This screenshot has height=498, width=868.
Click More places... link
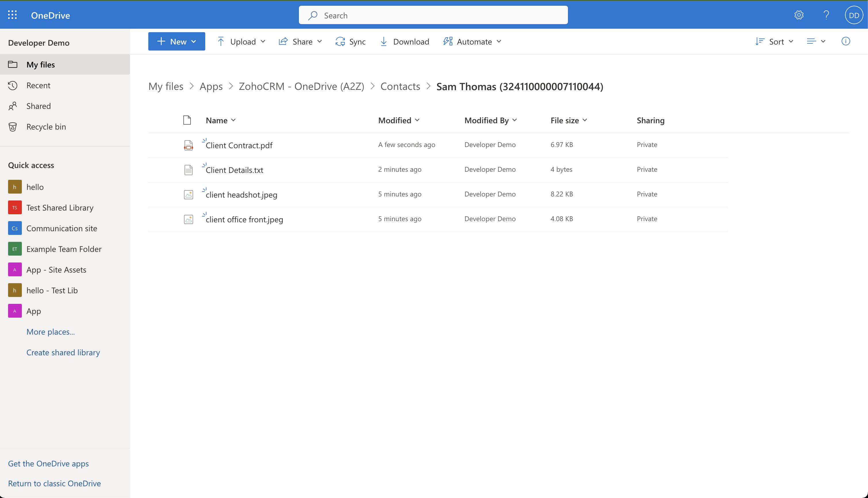pyautogui.click(x=51, y=332)
